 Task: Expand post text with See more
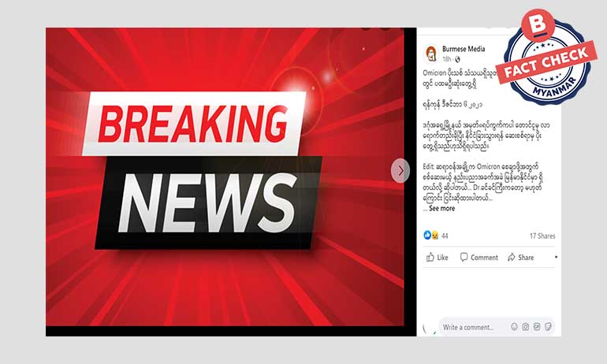click(x=442, y=208)
